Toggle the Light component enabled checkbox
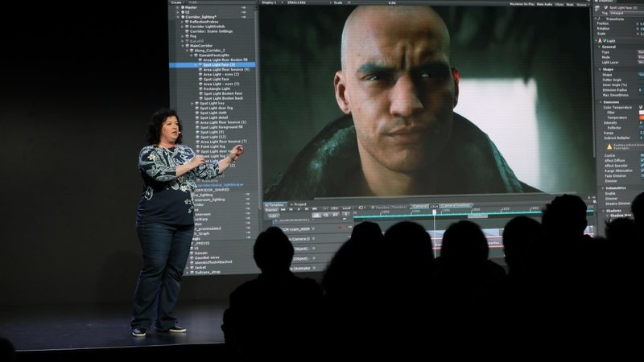The width and height of the screenshot is (644, 362). (x=605, y=41)
